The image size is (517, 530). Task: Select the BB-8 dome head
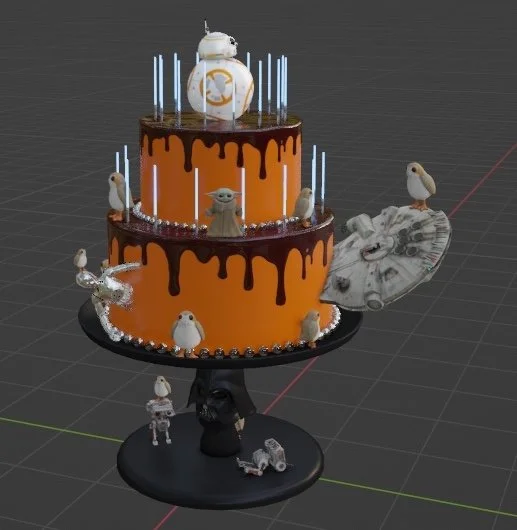pos(219,46)
